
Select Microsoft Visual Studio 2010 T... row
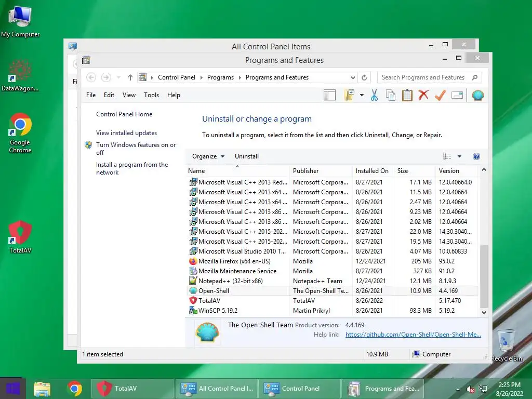pos(332,251)
